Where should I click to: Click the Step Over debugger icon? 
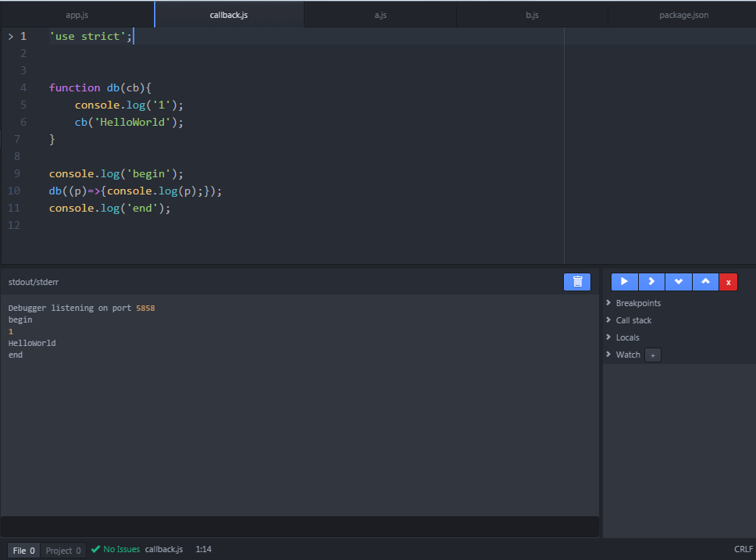click(651, 281)
